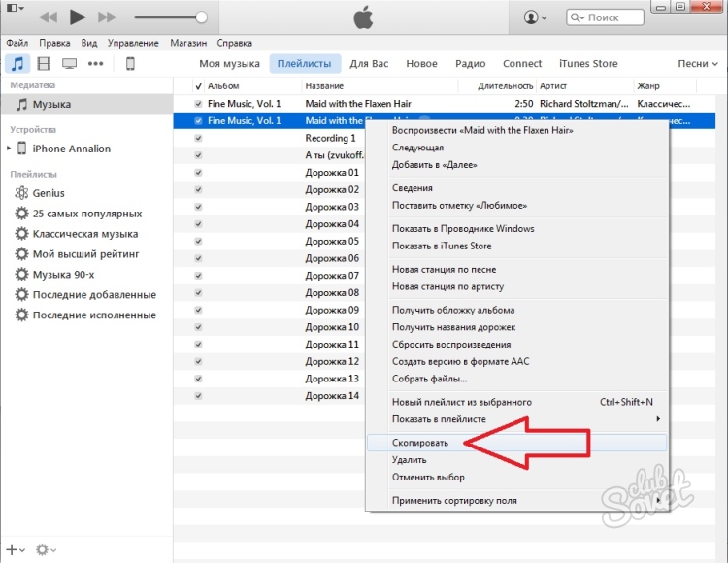The height and width of the screenshot is (563, 728).
Task: Switch to the Movies library icon
Action: [43, 64]
